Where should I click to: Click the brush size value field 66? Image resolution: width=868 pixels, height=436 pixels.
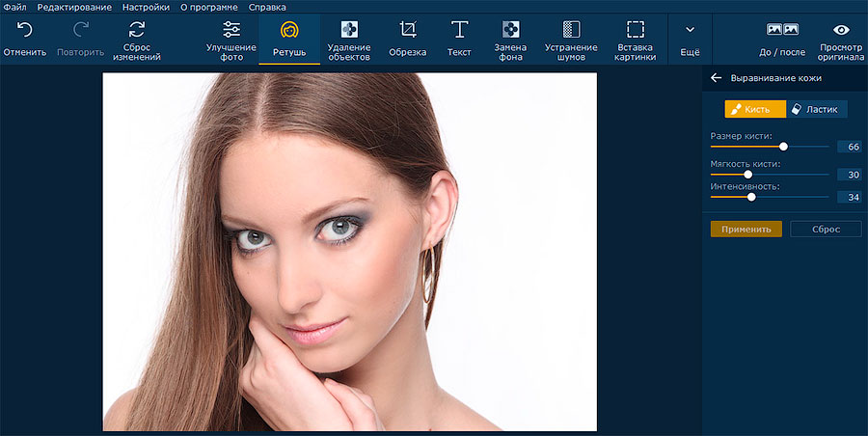coord(849,147)
